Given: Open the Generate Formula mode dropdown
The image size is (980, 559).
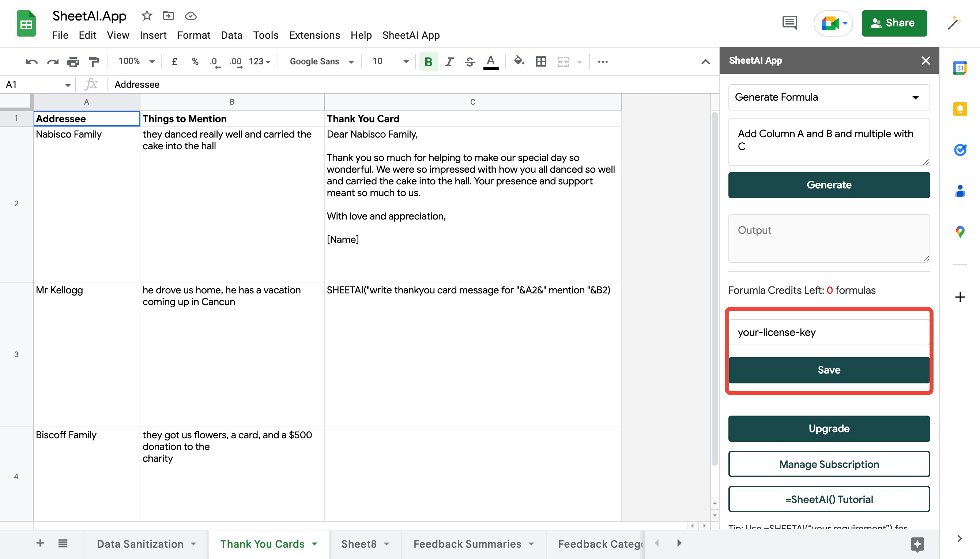Looking at the screenshot, I should 829,97.
